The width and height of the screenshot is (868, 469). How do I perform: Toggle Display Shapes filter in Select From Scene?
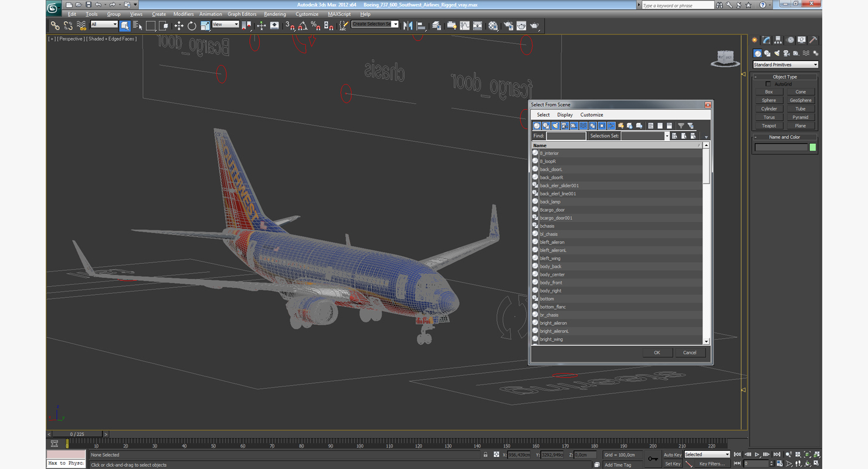tap(546, 125)
